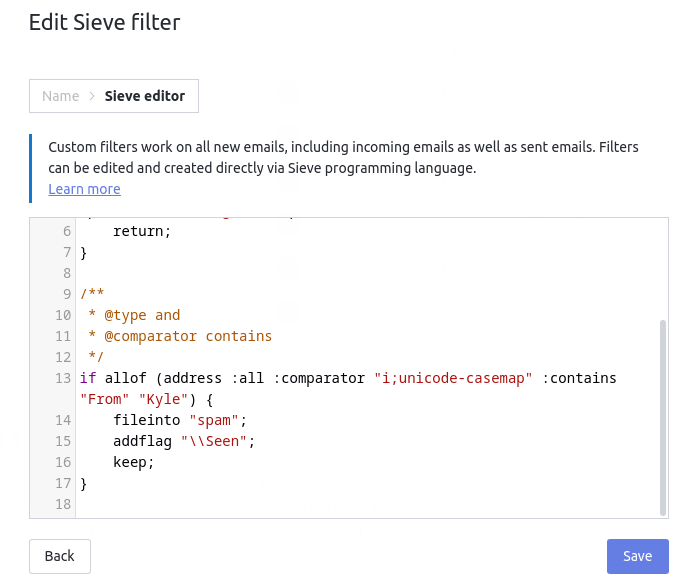Open the Learn more link
This screenshot has height=587, width=691.
click(84, 189)
